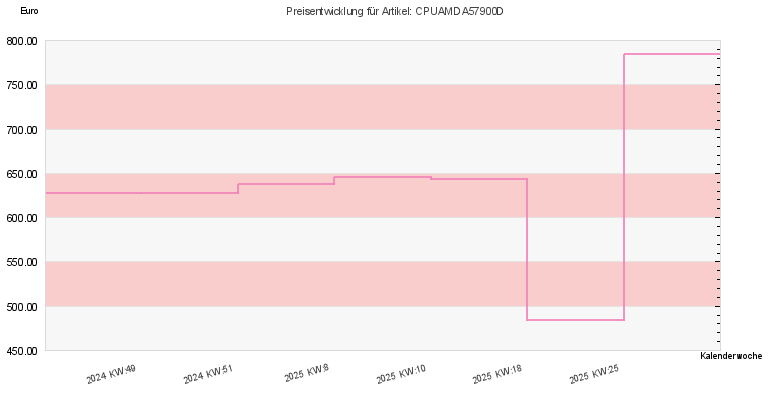Click the 500.00 y-axis label
The height and width of the screenshot is (400, 770).
click(22, 307)
